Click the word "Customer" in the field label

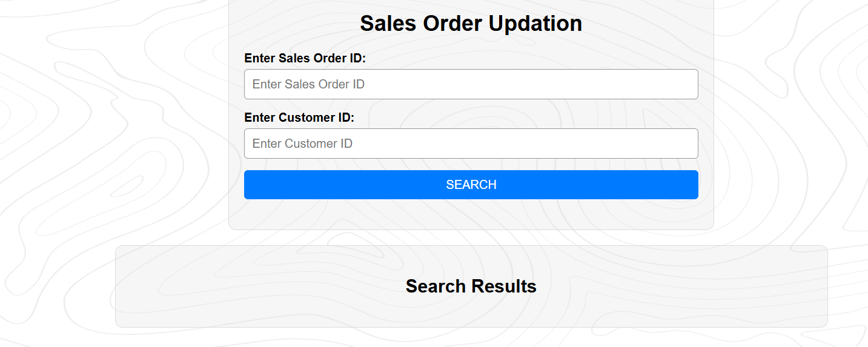pyautogui.click(x=305, y=117)
